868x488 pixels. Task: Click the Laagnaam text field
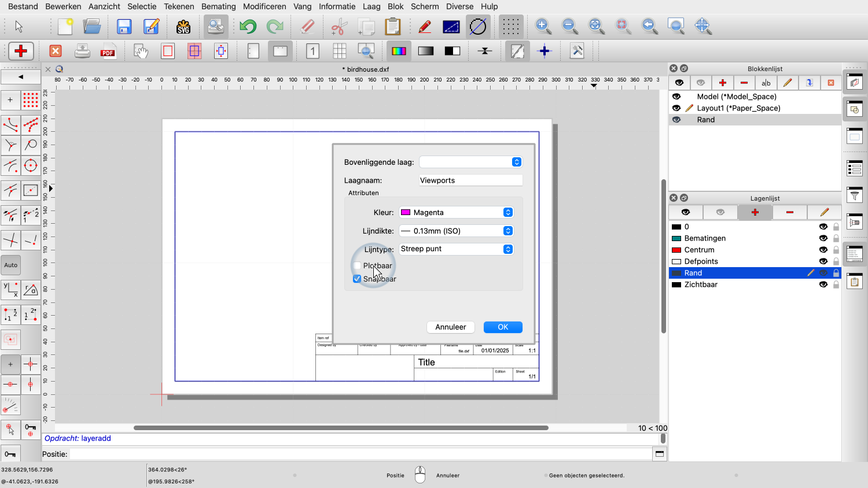click(470, 180)
